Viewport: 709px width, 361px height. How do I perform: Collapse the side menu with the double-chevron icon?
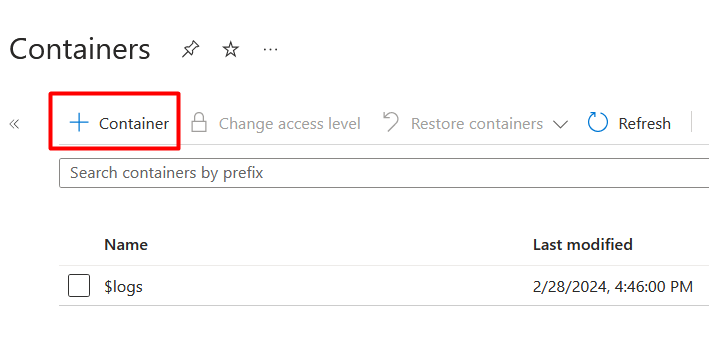click(x=14, y=124)
